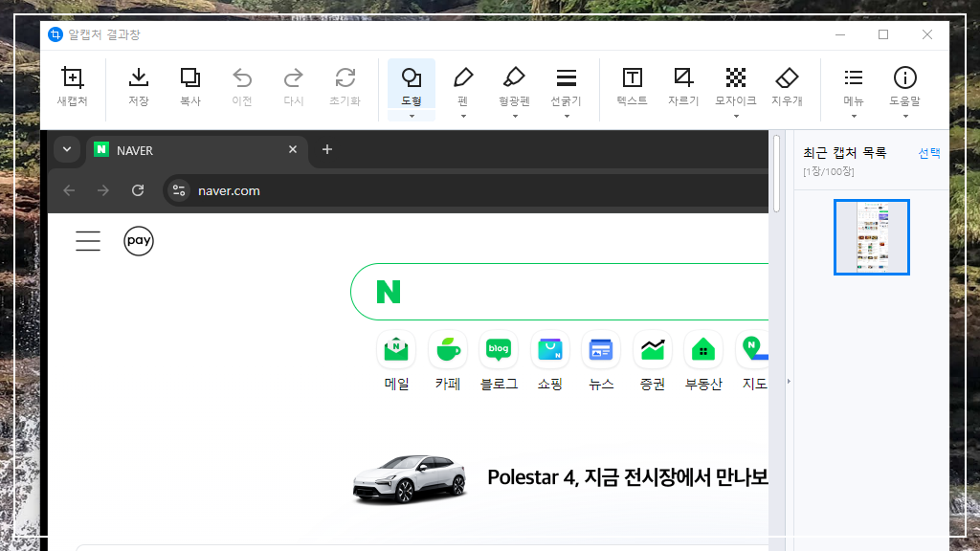Click the browser forward arrow

click(103, 190)
